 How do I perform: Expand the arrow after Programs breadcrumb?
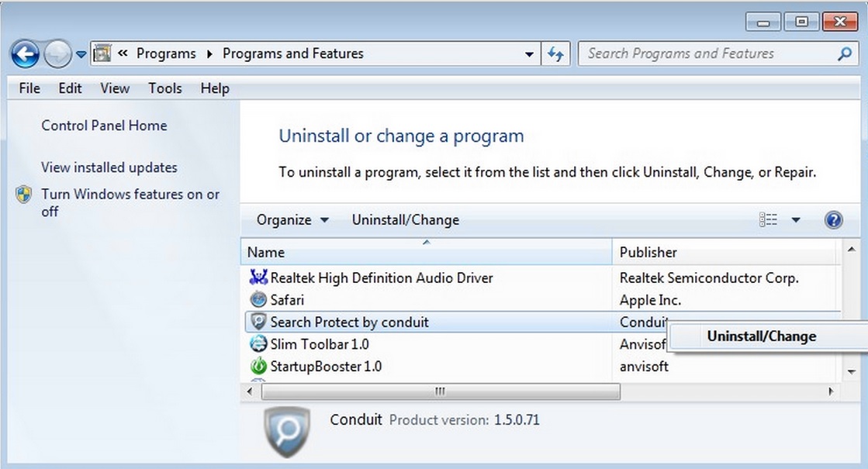(x=209, y=53)
